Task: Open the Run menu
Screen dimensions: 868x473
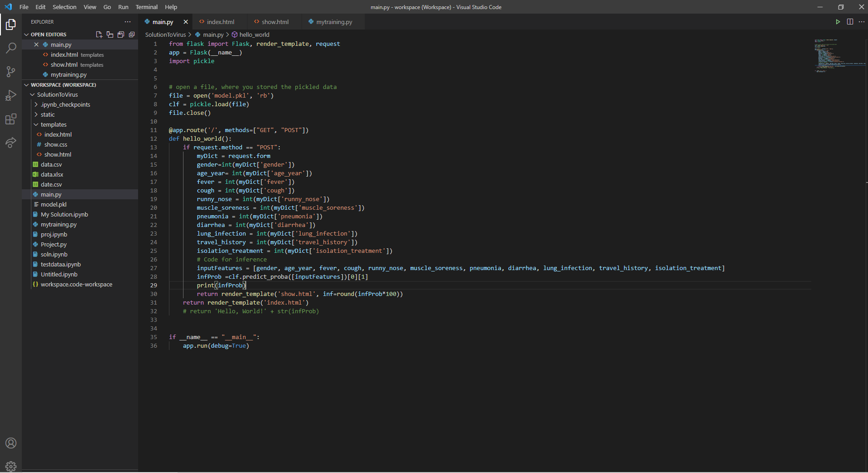Action: [x=123, y=7]
